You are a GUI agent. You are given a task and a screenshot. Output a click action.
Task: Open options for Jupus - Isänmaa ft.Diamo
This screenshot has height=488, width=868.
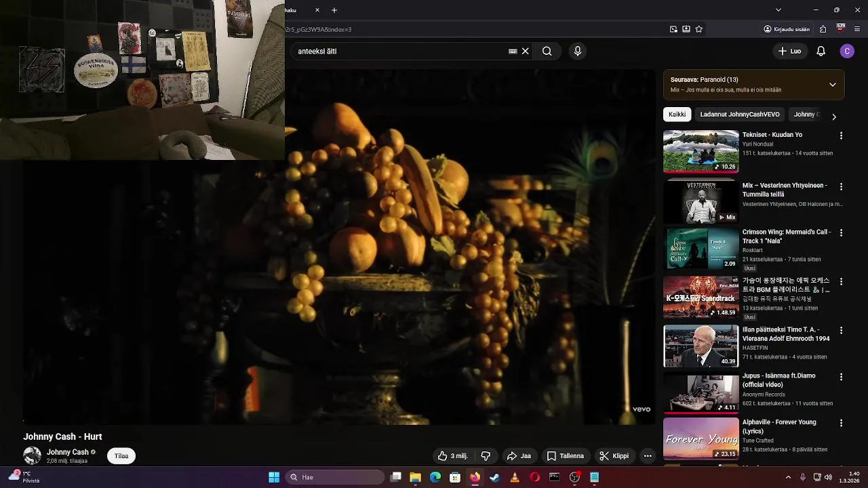pyautogui.click(x=841, y=377)
